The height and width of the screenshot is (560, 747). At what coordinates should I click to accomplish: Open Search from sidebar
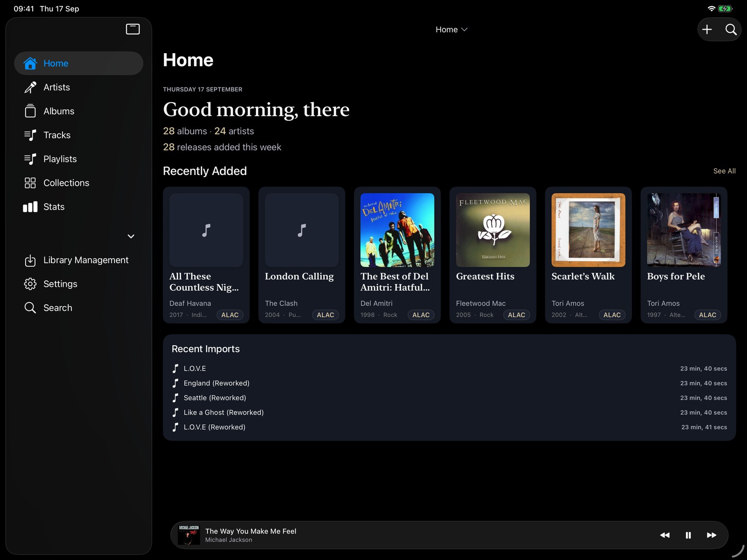(x=78, y=308)
